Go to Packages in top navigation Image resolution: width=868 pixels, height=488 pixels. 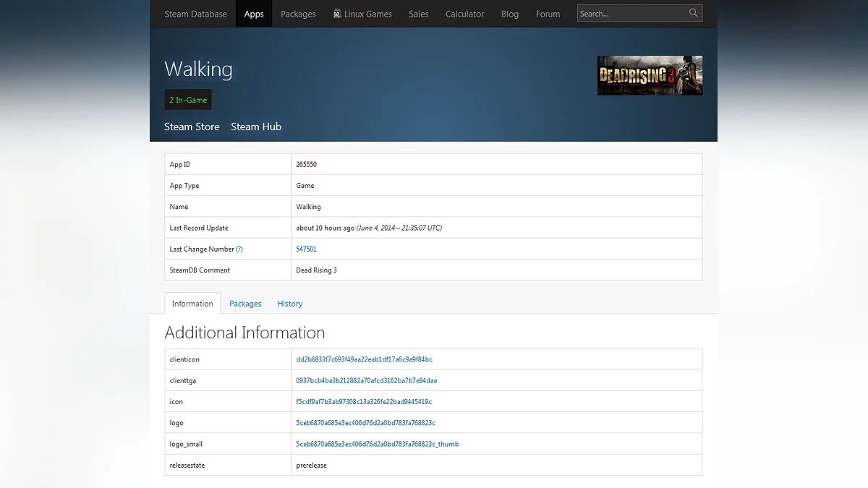298,14
